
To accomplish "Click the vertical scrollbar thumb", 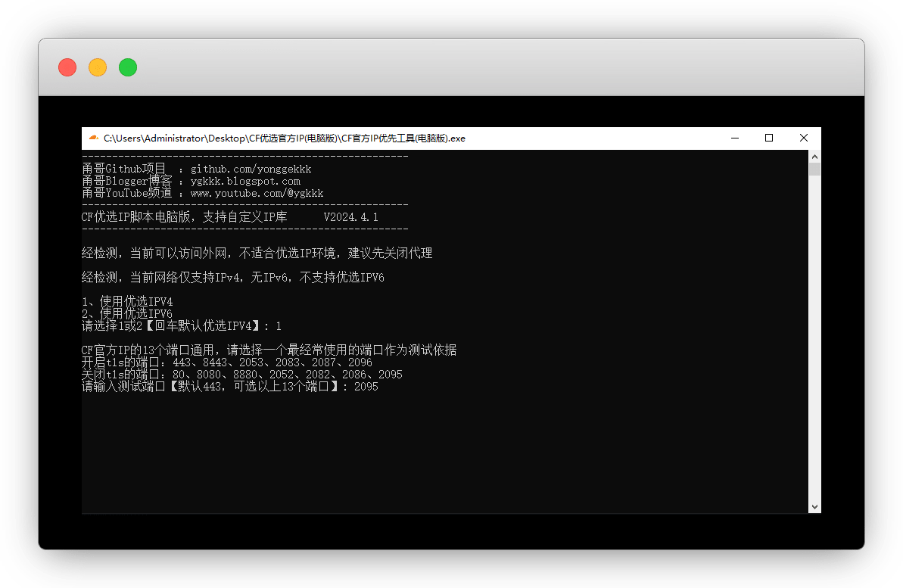I will 814,170.
